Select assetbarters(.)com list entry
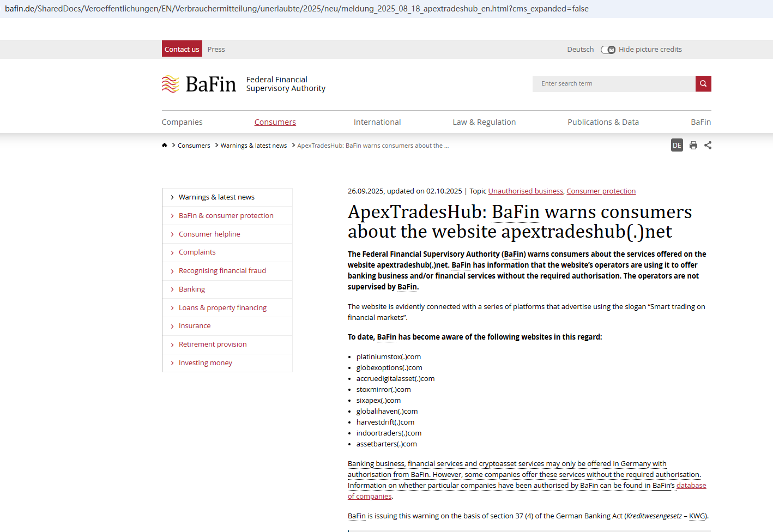The width and height of the screenshot is (773, 532). [387, 444]
